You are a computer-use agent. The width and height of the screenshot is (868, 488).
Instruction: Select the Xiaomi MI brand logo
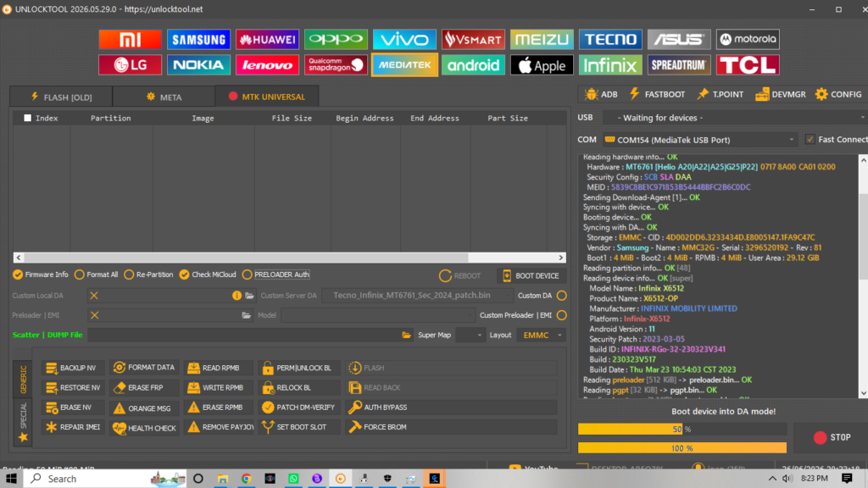(130, 39)
